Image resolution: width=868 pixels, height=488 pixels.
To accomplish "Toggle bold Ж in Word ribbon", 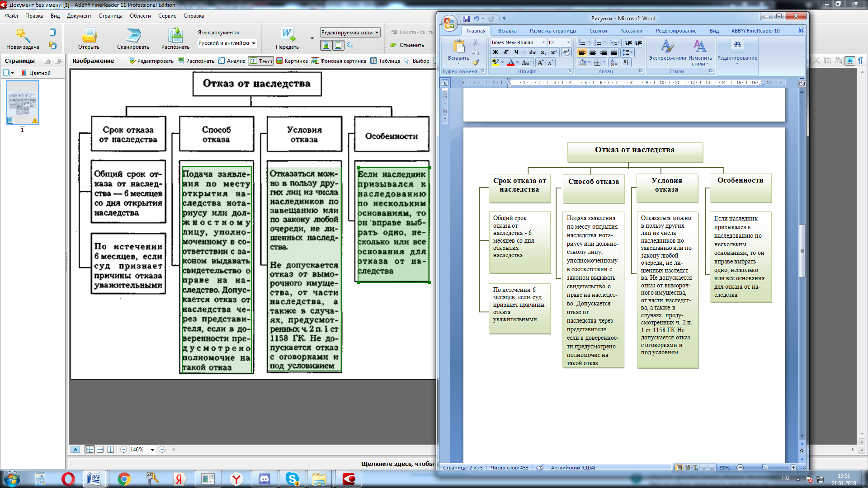I will (495, 52).
